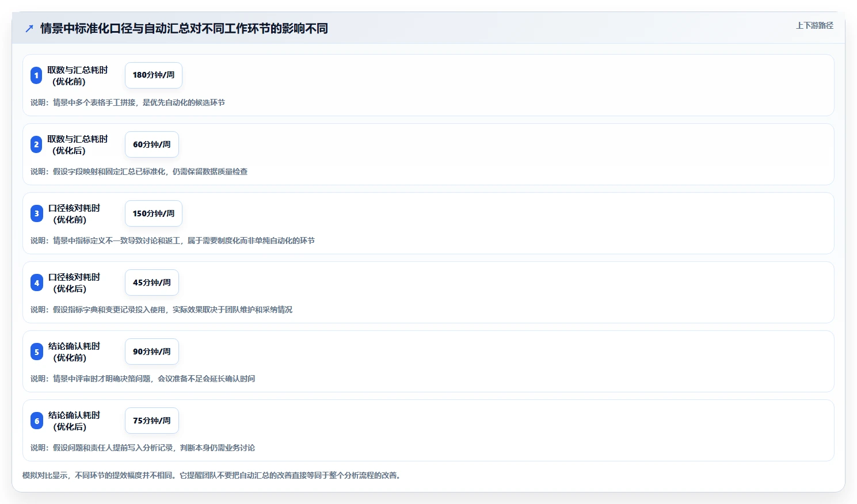Click number badge 4
This screenshot has height=504, width=857.
pos(37,282)
